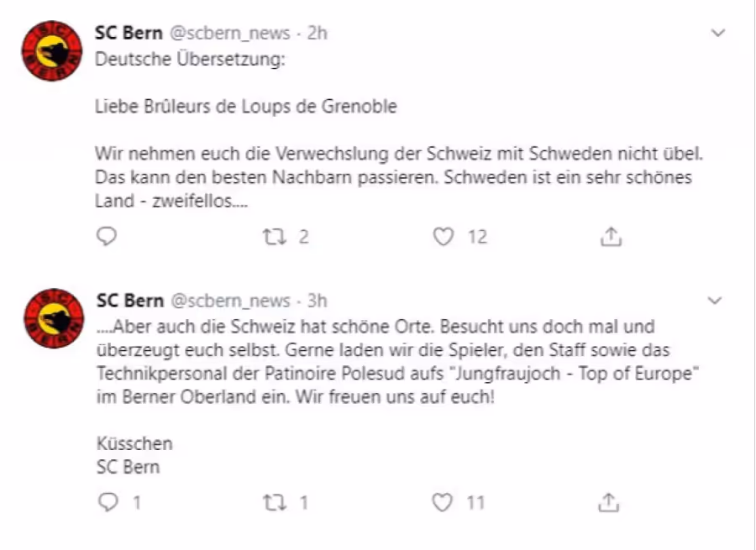Screen dimensions: 756x550
Task: Open SC Bern name in second tweet
Action: [130, 301]
